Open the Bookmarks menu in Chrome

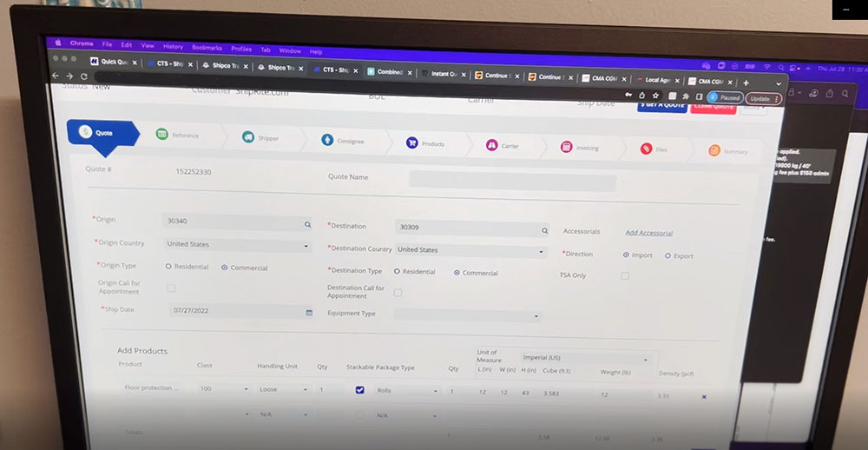click(207, 48)
